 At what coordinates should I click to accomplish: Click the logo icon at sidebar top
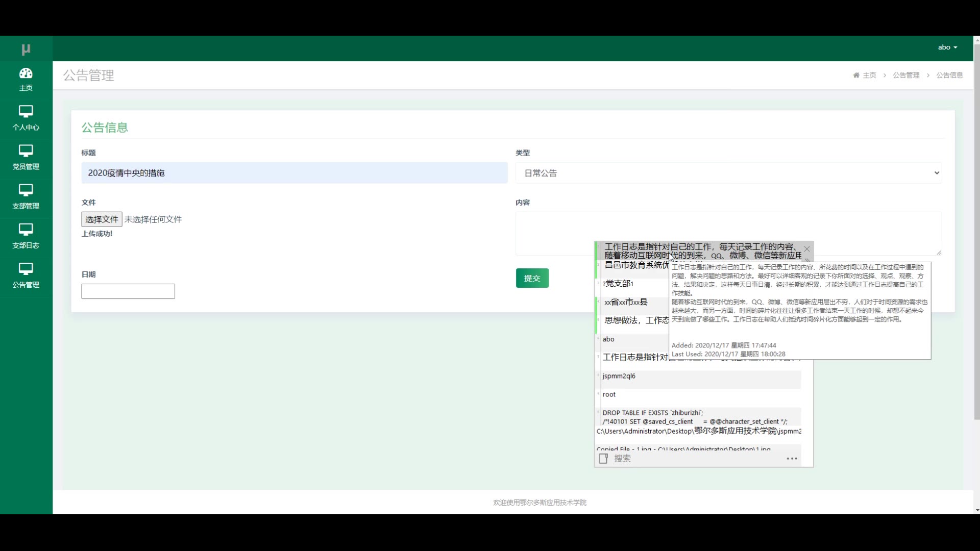pos(26,49)
